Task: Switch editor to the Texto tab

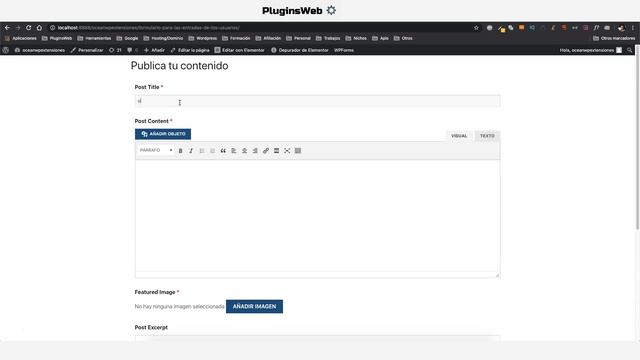Action: pyautogui.click(x=487, y=136)
